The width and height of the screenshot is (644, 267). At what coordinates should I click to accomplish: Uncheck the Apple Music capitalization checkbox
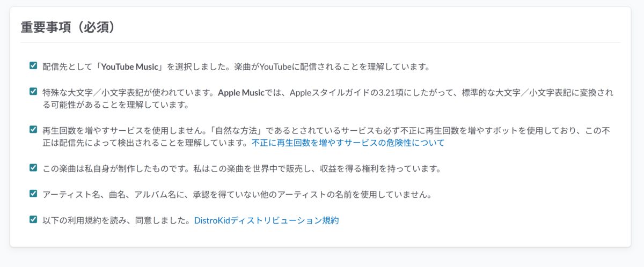(33, 91)
